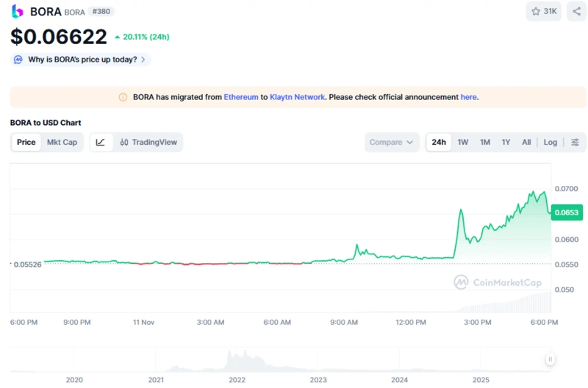The width and height of the screenshot is (588, 388).
Task: Toggle Log scale on chart
Action: point(550,142)
